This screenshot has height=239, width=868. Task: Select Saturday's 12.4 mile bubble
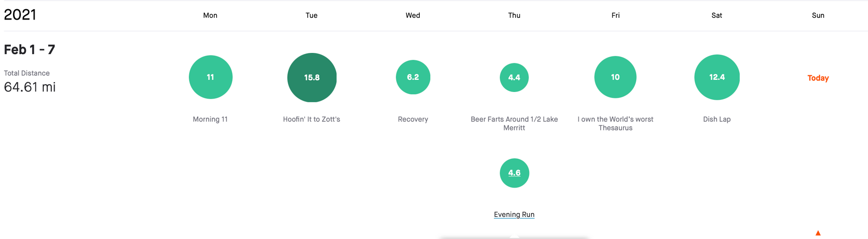pos(717,77)
